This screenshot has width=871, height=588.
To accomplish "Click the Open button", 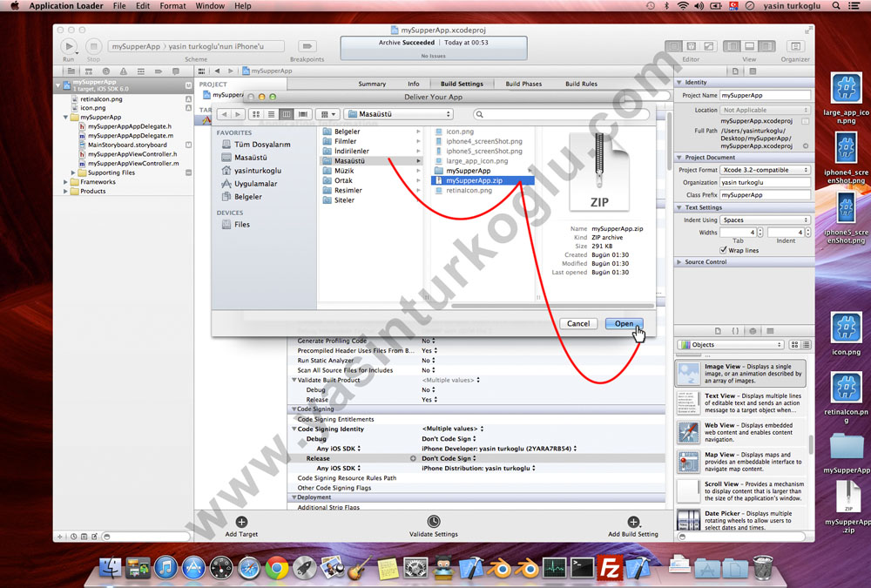I will coord(624,323).
